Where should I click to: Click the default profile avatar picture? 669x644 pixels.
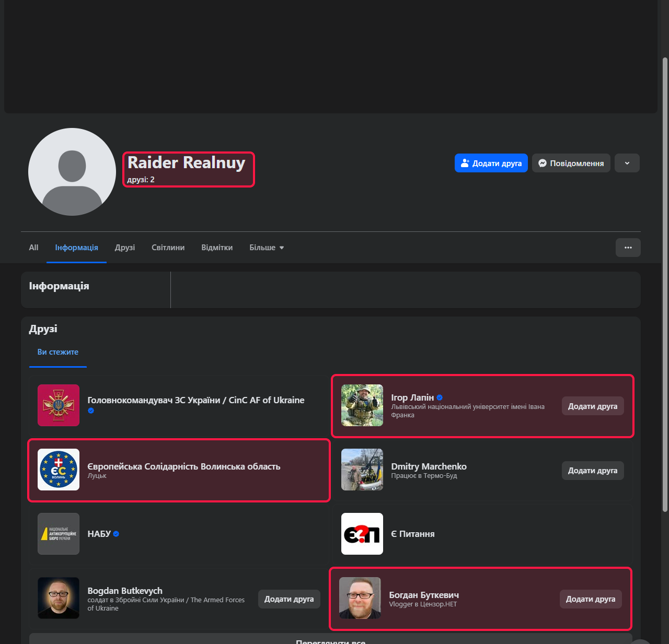(x=72, y=172)
